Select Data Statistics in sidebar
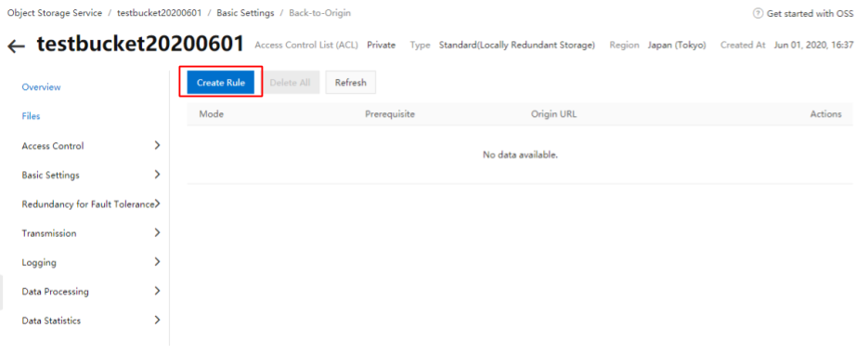 [x=51, y=321]
